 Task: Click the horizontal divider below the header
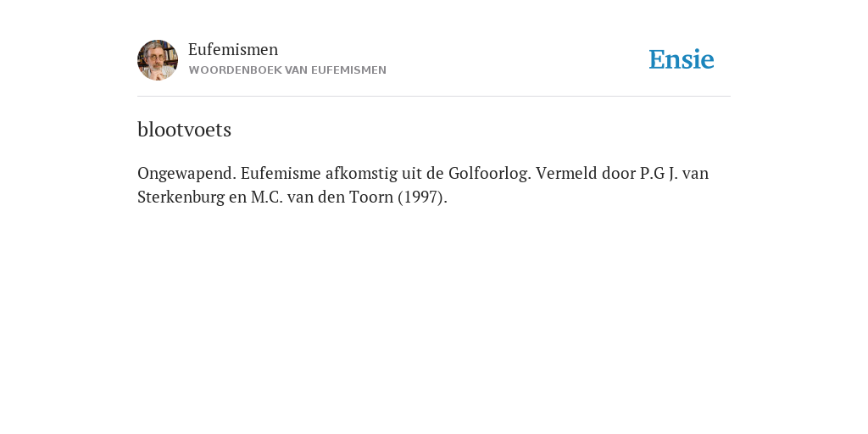(x=434, y=97)
